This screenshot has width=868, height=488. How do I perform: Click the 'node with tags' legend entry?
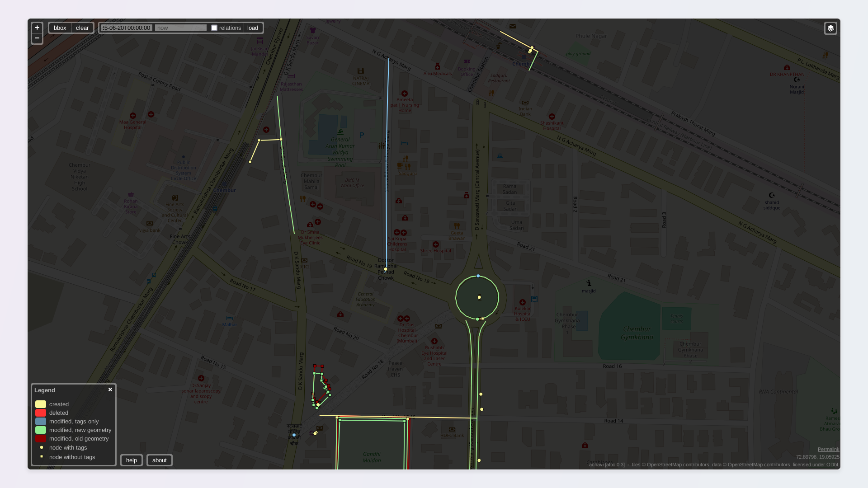coord(68,448)
